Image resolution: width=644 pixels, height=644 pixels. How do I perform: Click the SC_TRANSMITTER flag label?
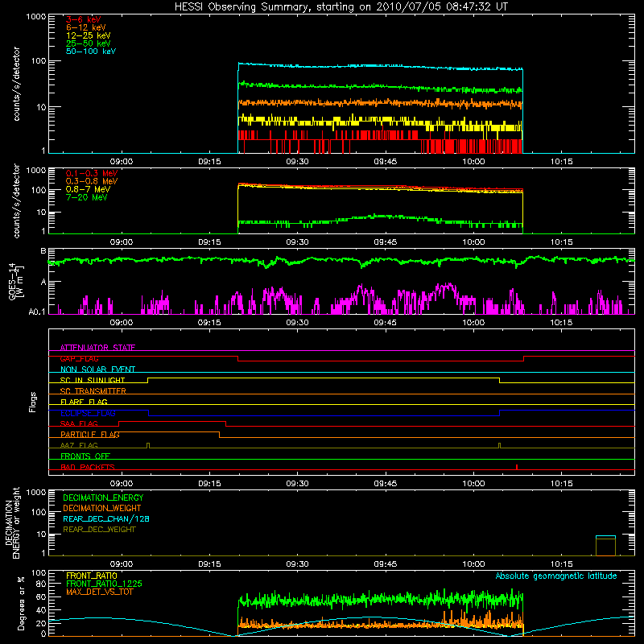pos(93,391)
